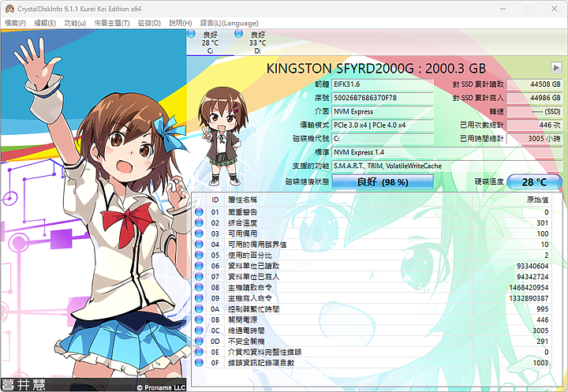Image resolution: width=568 pixels, height=392 pixels.
Task: Click the blue status icon of attribute 07
Action: click(199, 276)
